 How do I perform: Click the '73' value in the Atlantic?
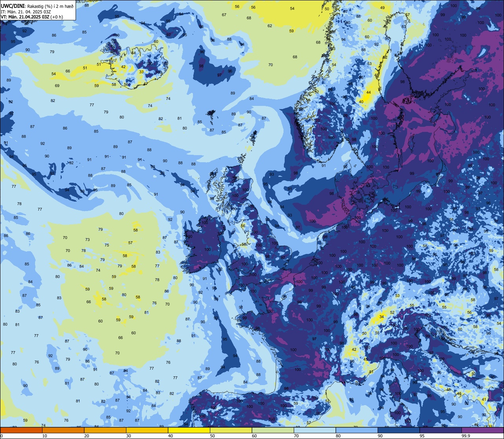(87, 239)
